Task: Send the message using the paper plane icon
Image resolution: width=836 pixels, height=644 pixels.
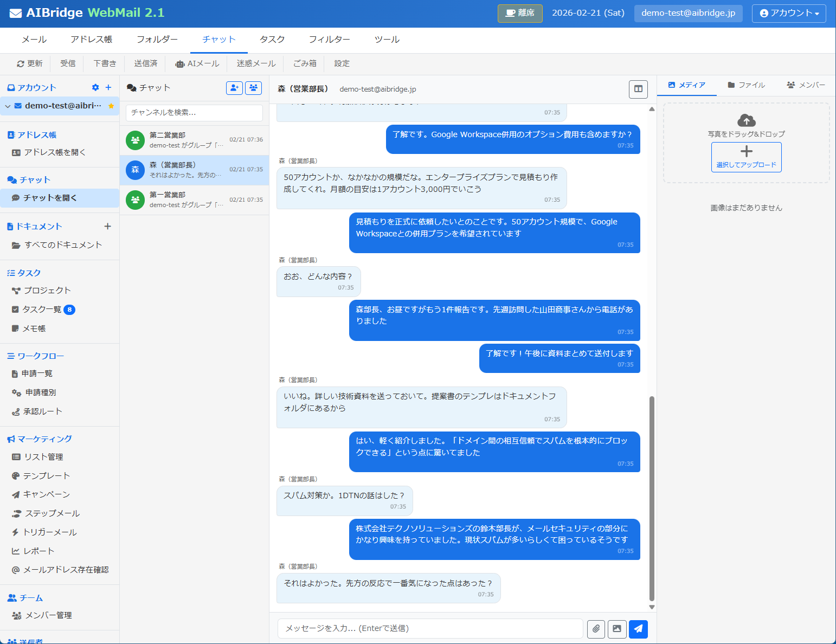Action: tap(638, 629)
